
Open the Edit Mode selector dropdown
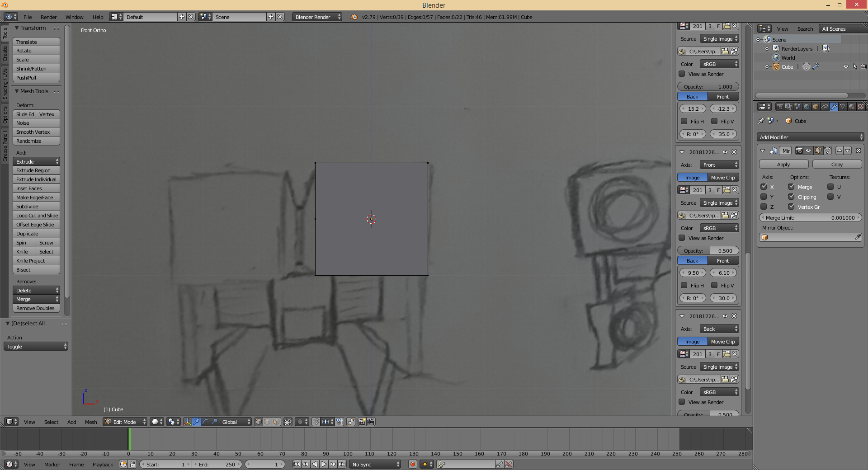tap(125, 422)
